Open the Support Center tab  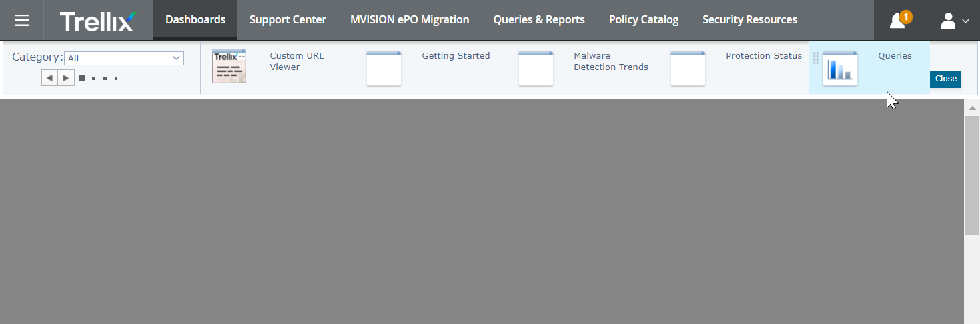tap(288, 20)
